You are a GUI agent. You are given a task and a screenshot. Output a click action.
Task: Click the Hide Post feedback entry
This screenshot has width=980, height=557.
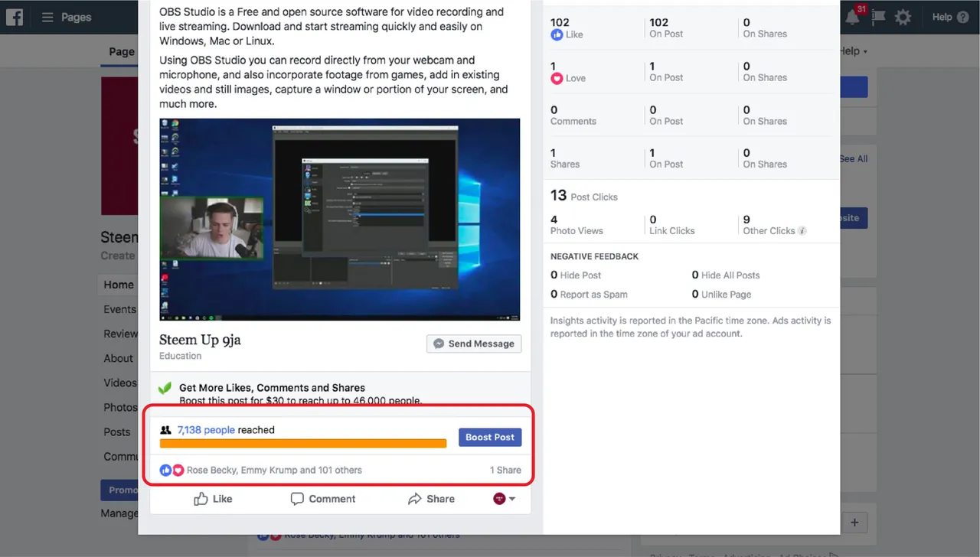click(576, 275)
